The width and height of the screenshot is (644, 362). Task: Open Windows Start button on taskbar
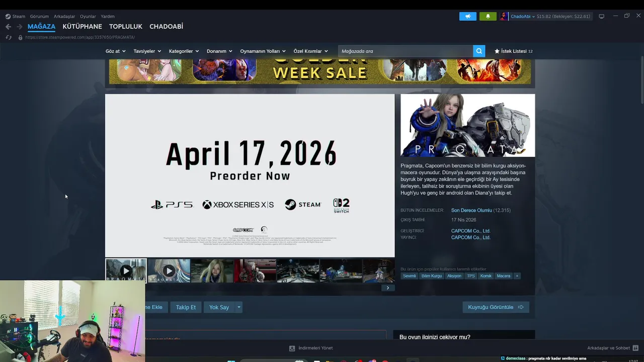coord(231,360)
